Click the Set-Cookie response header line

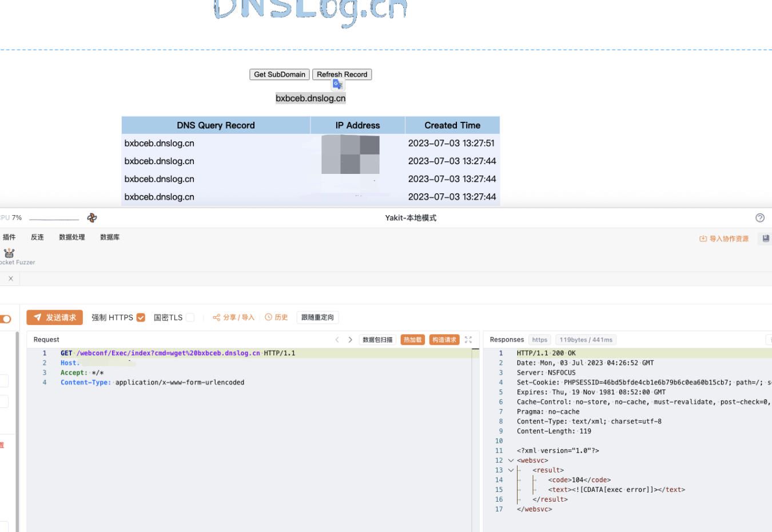coord(644,383)
